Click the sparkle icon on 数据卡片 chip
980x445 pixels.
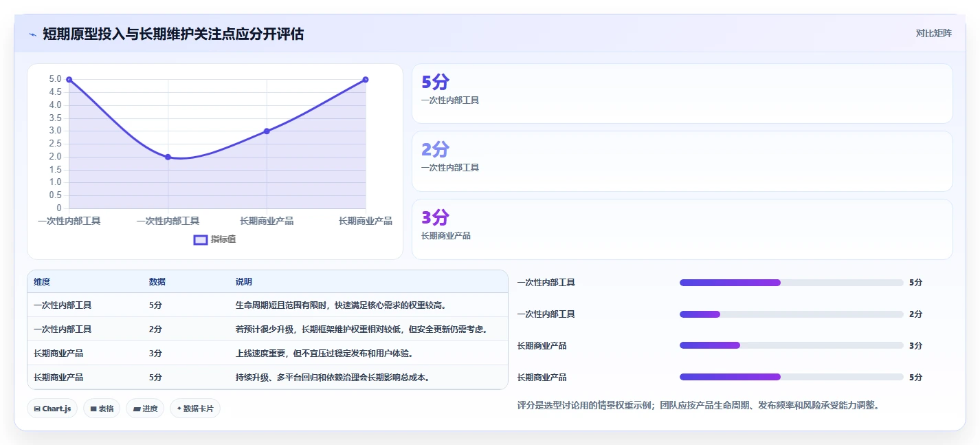[x=179, y=409]
